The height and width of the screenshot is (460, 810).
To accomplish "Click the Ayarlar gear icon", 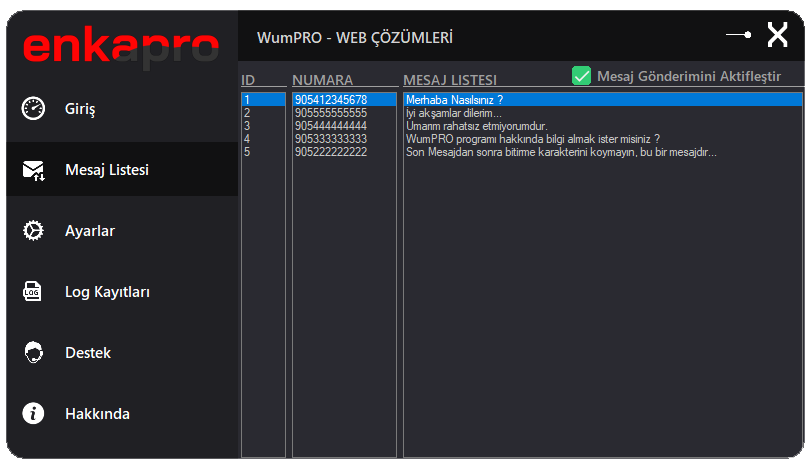I will 33,231.
